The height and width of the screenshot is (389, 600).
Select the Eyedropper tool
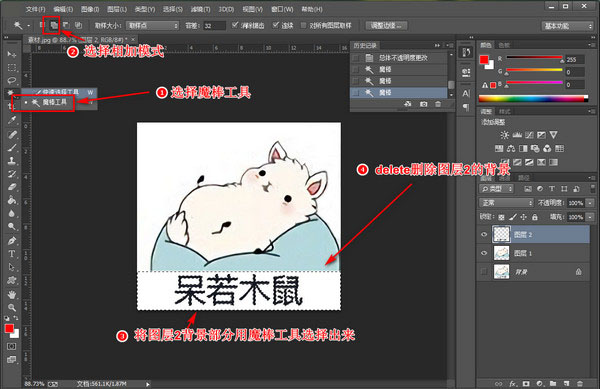point(12,120)
